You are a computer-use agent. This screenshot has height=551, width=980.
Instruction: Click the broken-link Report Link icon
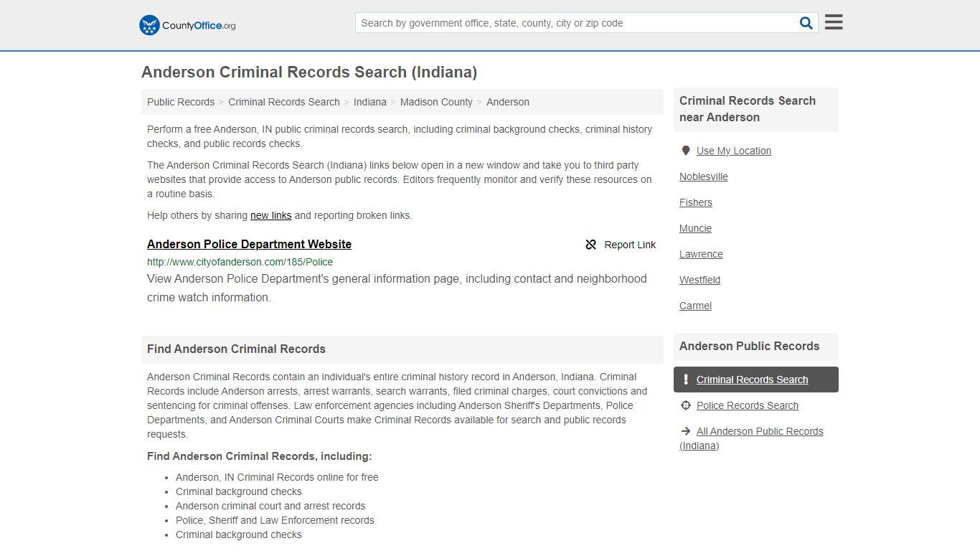(x=591, y=245)
